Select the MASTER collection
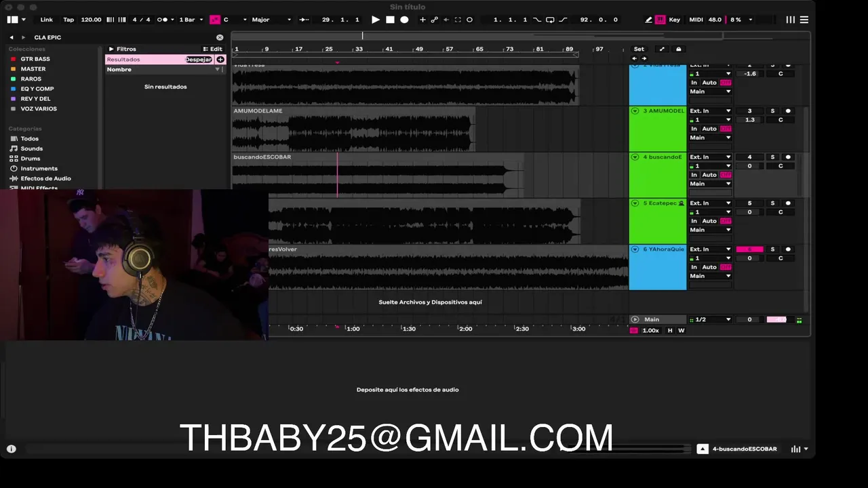This screenshot has height=488, width=868. [33, 69]
